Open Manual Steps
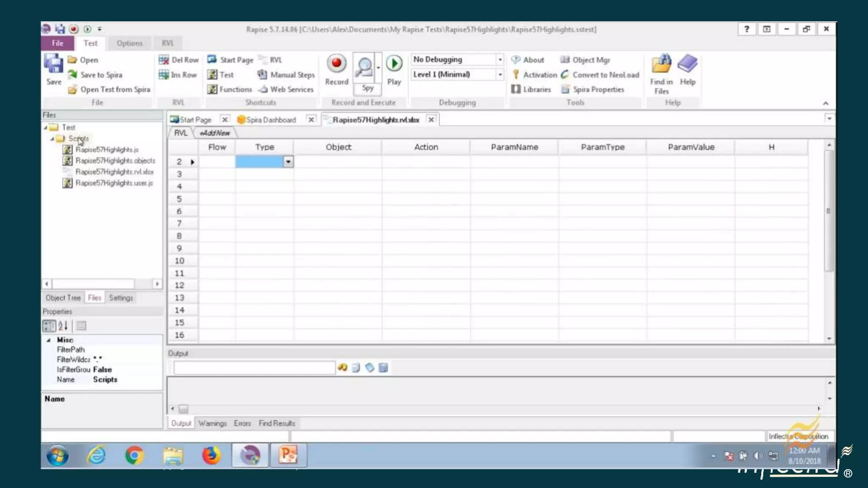This screenshot has height=488, width=868. click(286, 75)
